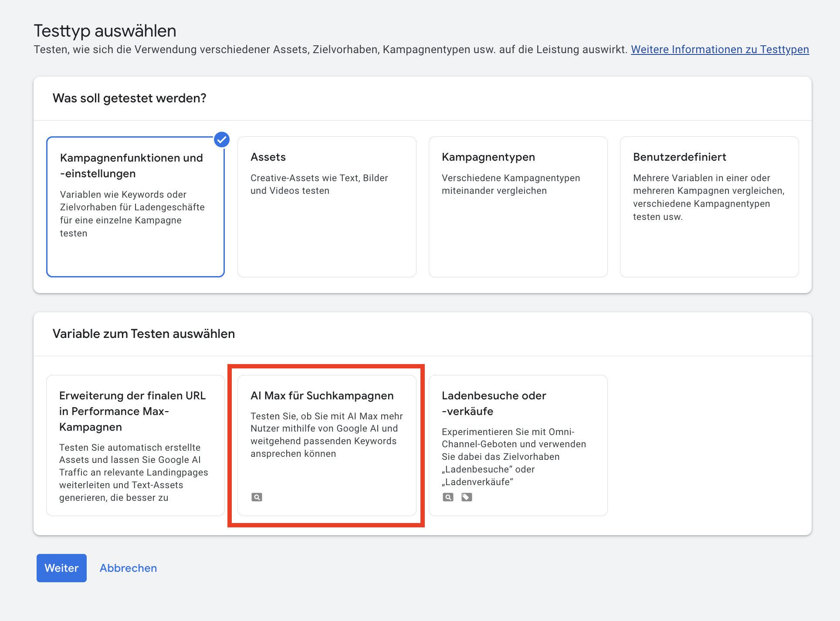Select the Benutzerdefiniert test type card
Image resolution: width=840 pixels, height=621 pixels.
(x=709, y=207)
